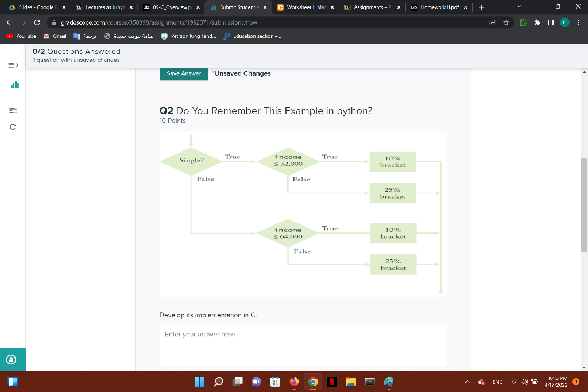Toggle the bookmark star for this page

506,22
